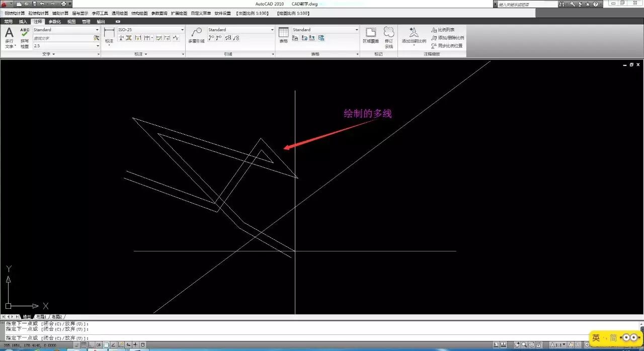The height and width of the screenshot is (351, 644).
Task: Click the pan icon in status bar
Action: (517, 345)
